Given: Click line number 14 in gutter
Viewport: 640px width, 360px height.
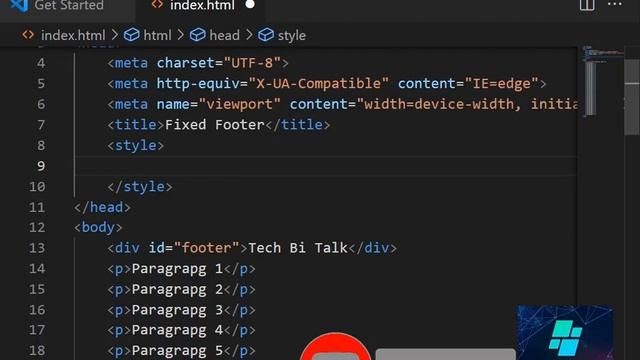Looking at the screenshot, I should (37, 269).
